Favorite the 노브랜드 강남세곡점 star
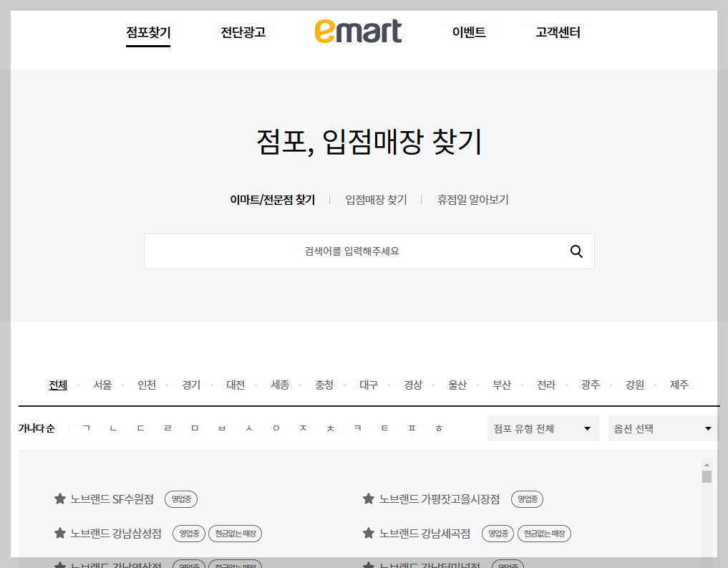 (x=369, y=533)
